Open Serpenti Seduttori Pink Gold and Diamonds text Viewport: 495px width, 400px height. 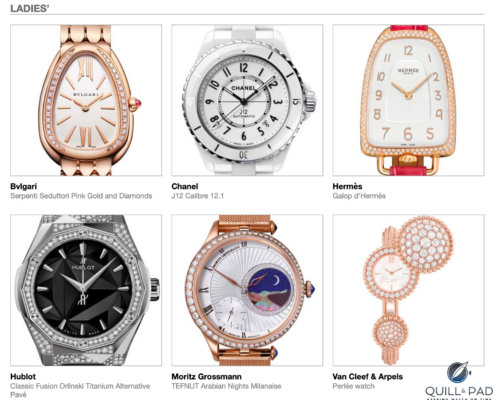click(81, 196)
